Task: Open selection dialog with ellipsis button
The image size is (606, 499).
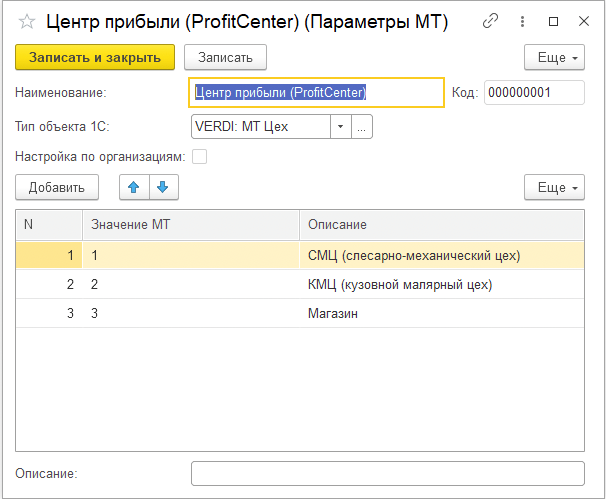Action: click(362, 126)
